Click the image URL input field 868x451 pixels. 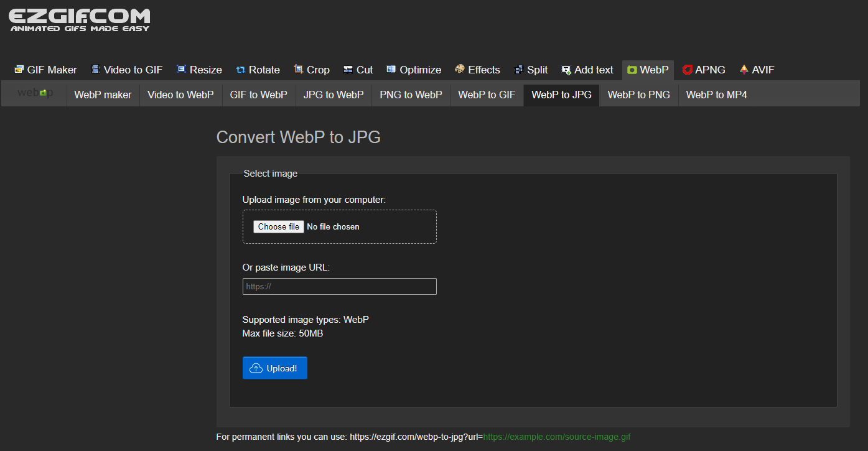pyautogui.click(x=340, y=287)
